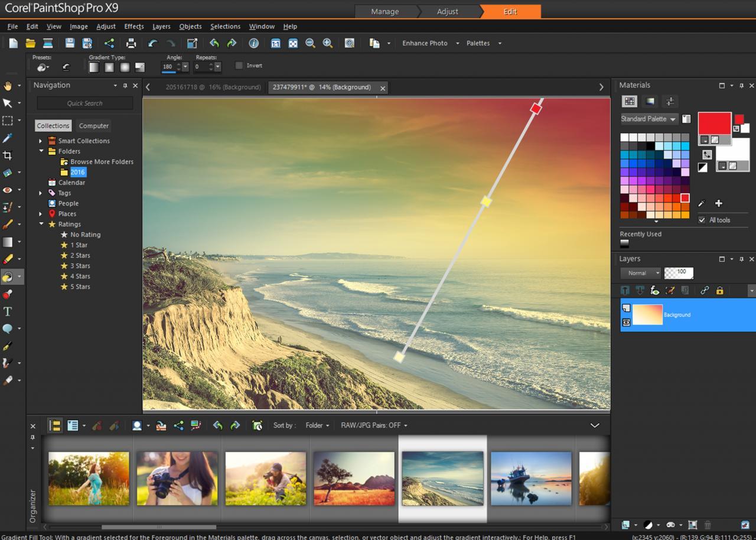The width and height of the screenshot is (756, 540).
Task: Open Browse More Folders
Action: [x=100, y=161]
